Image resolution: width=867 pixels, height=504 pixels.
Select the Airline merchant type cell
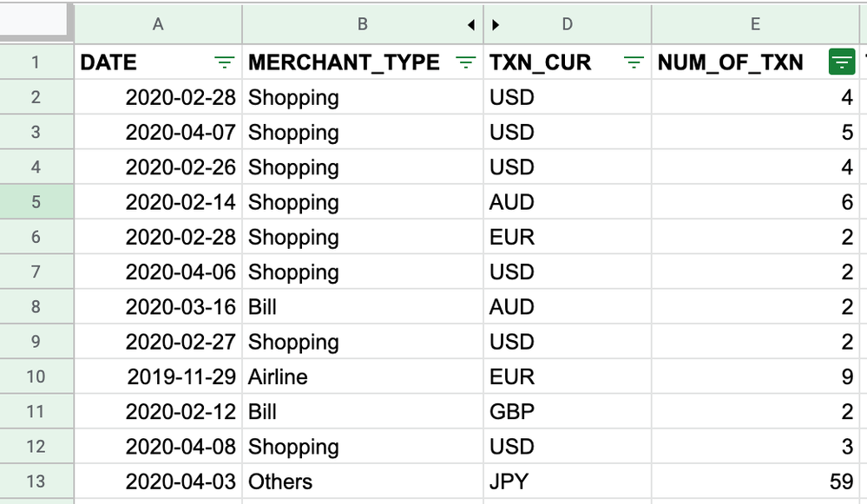362,376
